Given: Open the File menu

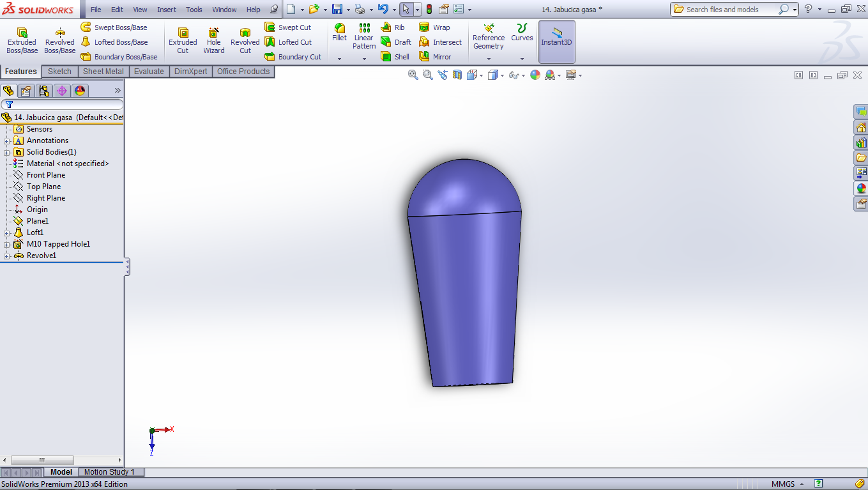Looking at the screenshot, I should click(96, 10).
